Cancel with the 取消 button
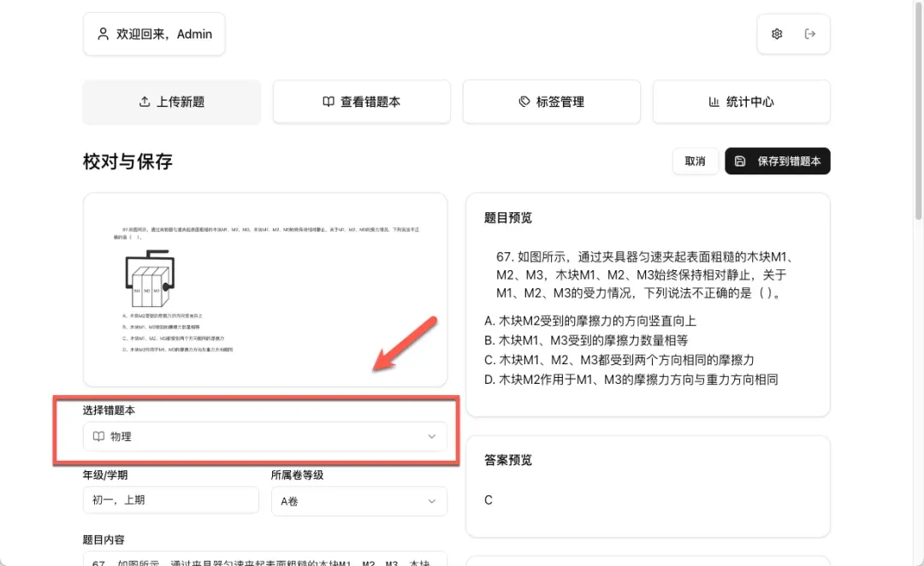The height and width of the screenshot is (566, 924). [695, 162]
